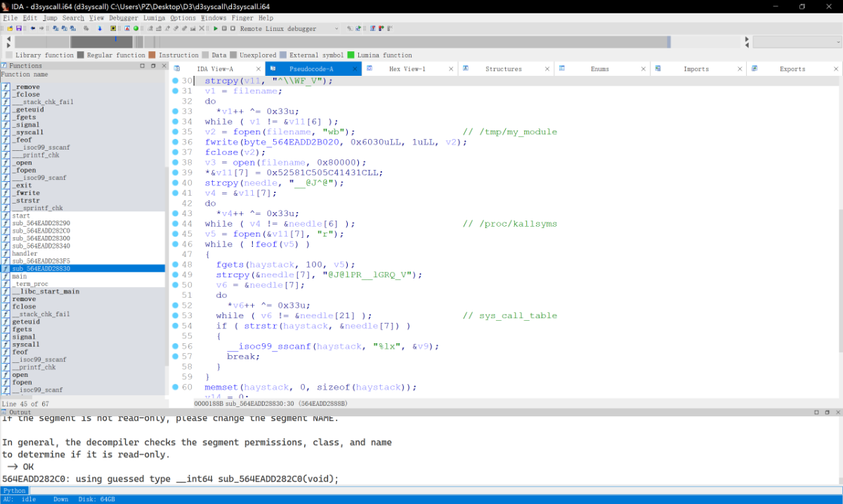Toggle breakpoint dot on line 48

point(175,264)
